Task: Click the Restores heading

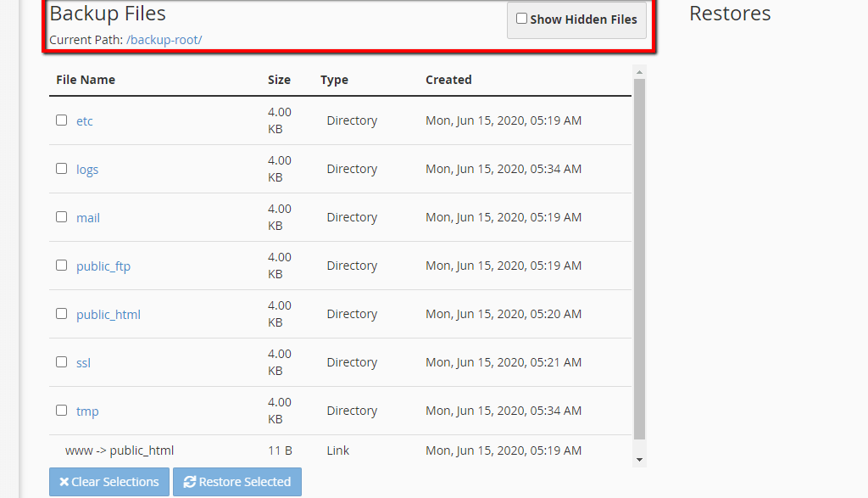Action: [x=730, y=14]
